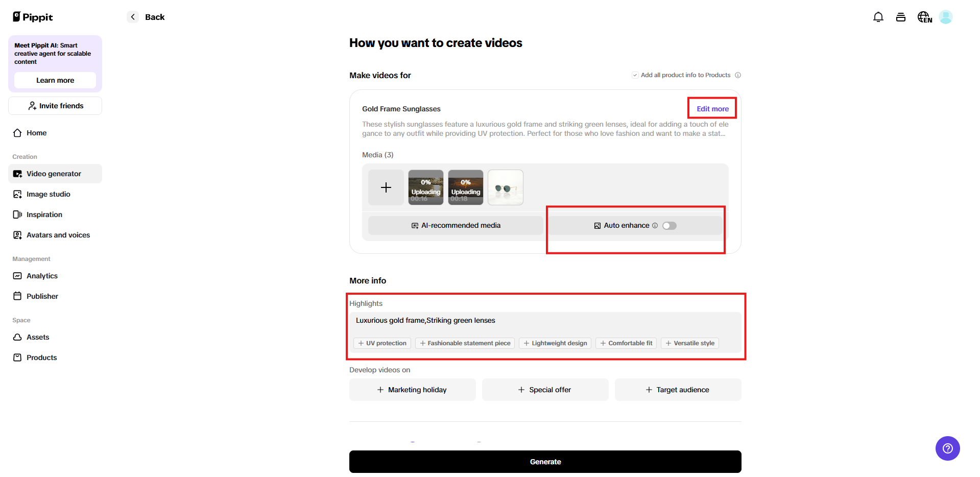Select the Home icon in sidebar
Viewport: 980px width, 477px height.
click(x=18, y=133)
